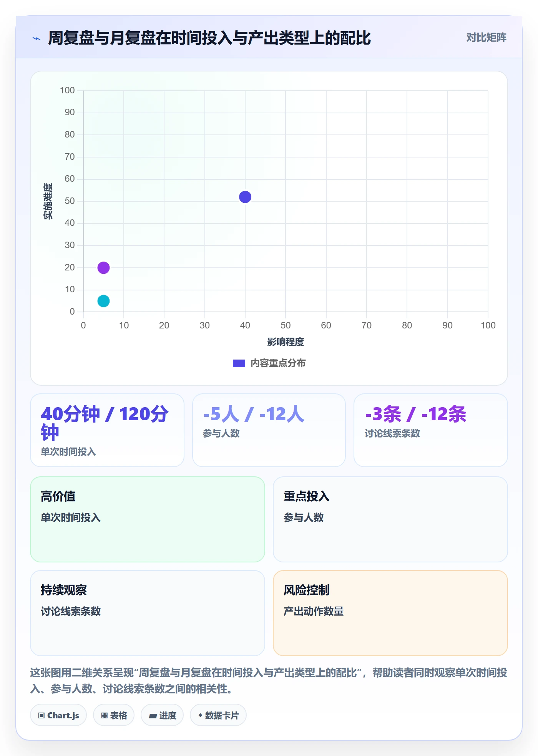Open the 风险控制 quadrant card

pyautogui.click(x=390, y=613)
